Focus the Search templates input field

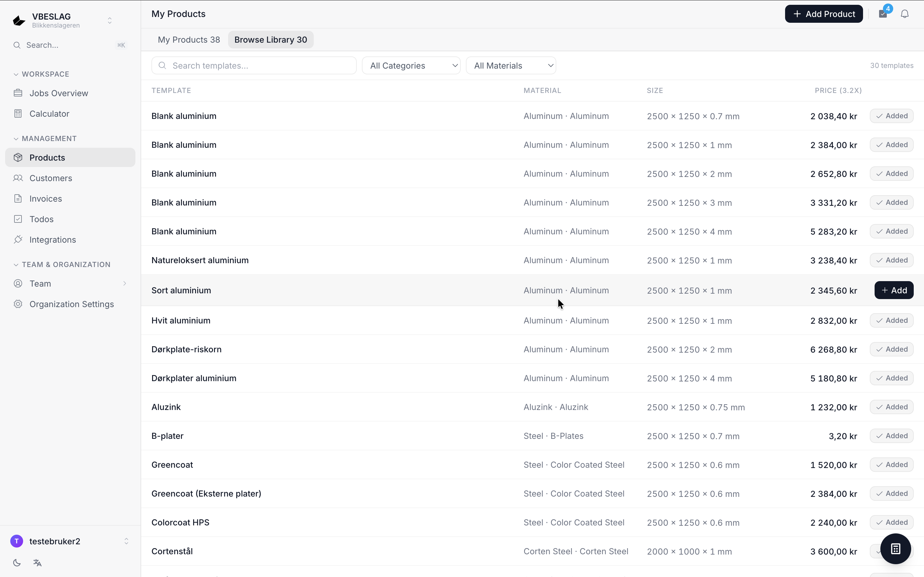[254, 66]
